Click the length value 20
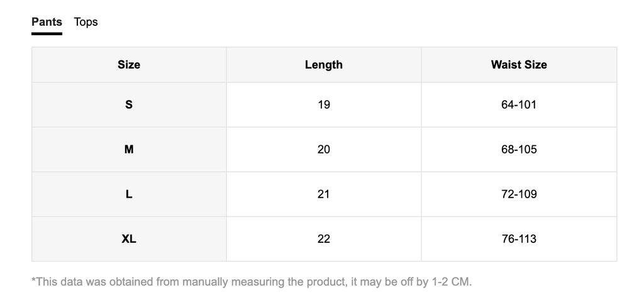The width and height of the screenshot is (644, 297). pyautogui.click(x=323, y=150)
